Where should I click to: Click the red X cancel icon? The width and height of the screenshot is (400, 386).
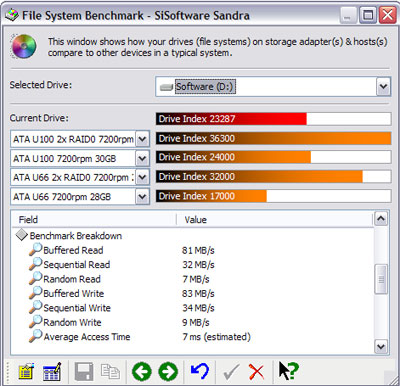256,372
